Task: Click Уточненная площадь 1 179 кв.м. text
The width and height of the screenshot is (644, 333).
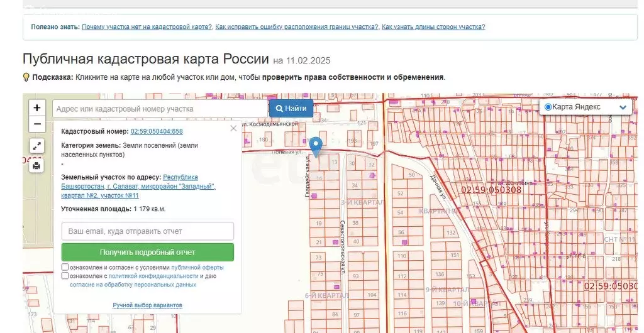Action: point(113,209)
